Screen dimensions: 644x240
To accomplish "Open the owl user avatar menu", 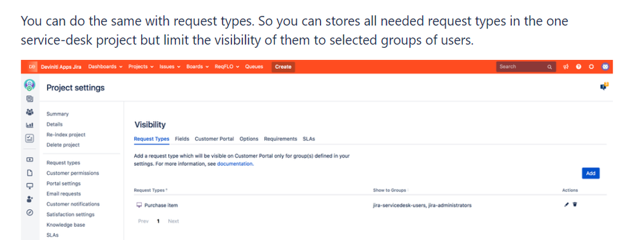I will pos(605,66).
